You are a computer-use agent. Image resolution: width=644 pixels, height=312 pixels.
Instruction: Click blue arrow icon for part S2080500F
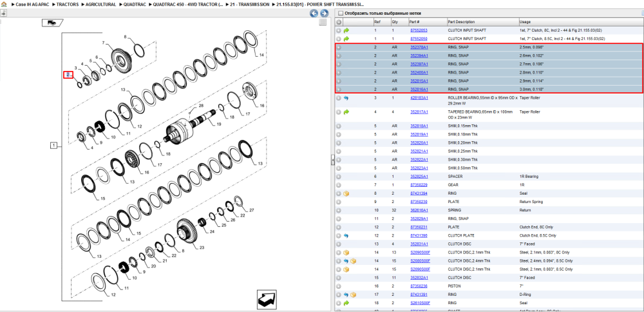pyautogui.click(x=346, y=261)
